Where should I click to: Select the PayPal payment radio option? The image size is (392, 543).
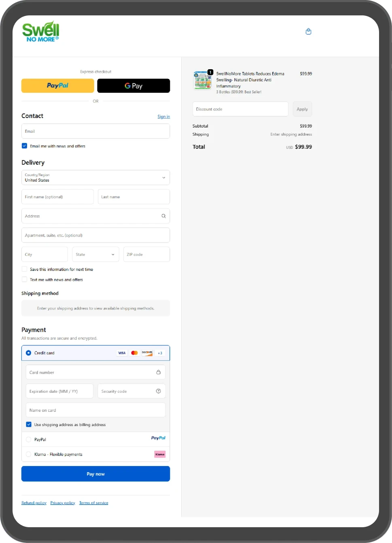point(29,439)
